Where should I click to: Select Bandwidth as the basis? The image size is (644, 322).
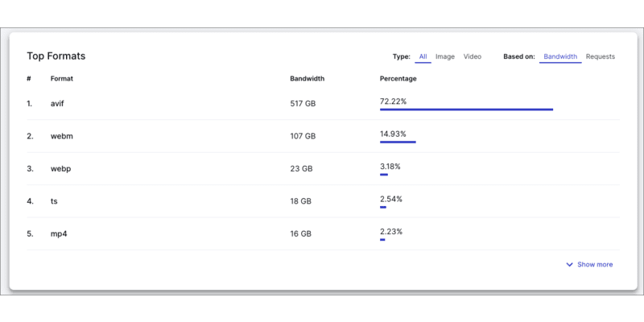[x=560, y=56]
